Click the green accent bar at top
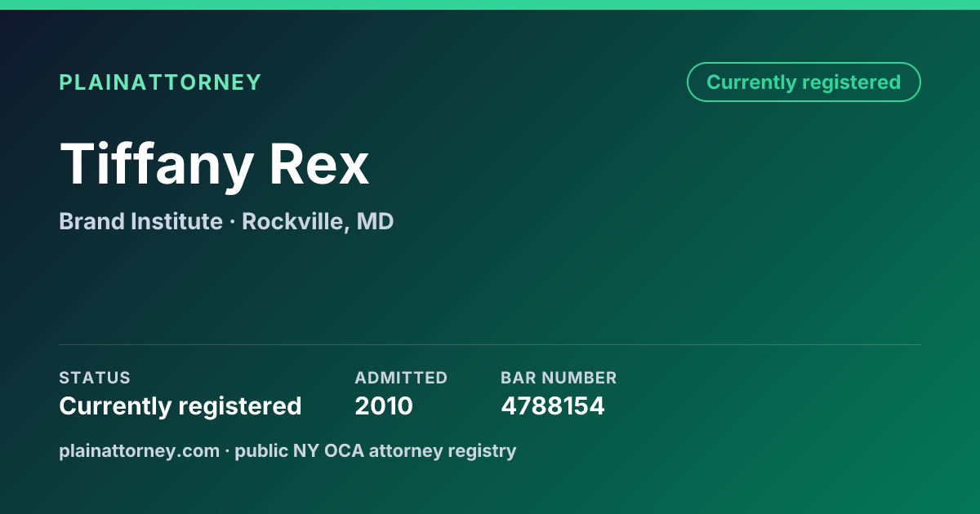The image size is (980, 514). (x=490, y=5)
